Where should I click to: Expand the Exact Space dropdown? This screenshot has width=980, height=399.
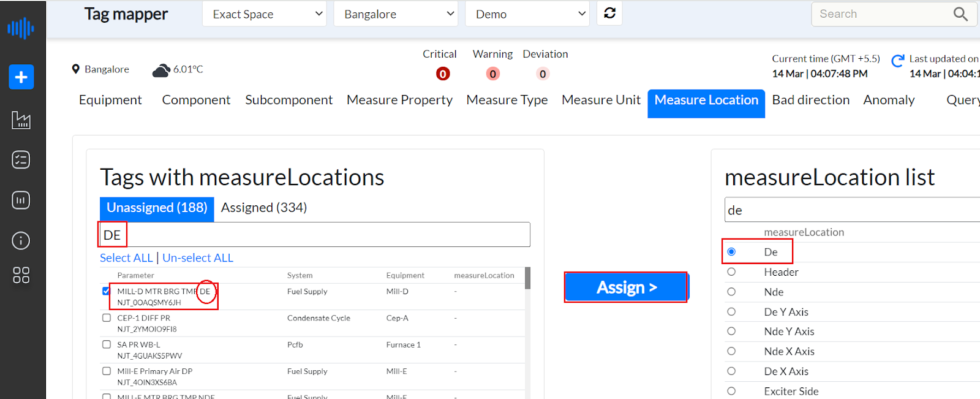[264, 14]
